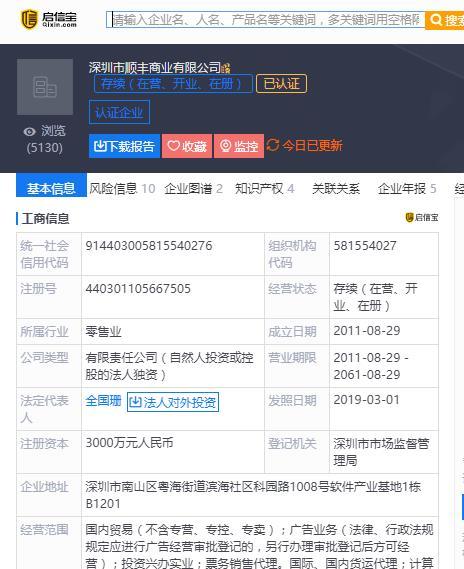Image resolution: width=464 pixels, height=569 pixels.
Task: Click the 监控 monitor button
Action: click(239, 146)
